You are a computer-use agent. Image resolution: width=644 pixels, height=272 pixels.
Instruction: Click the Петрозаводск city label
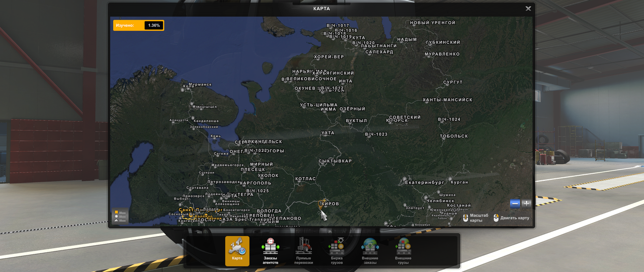point(223,181)
